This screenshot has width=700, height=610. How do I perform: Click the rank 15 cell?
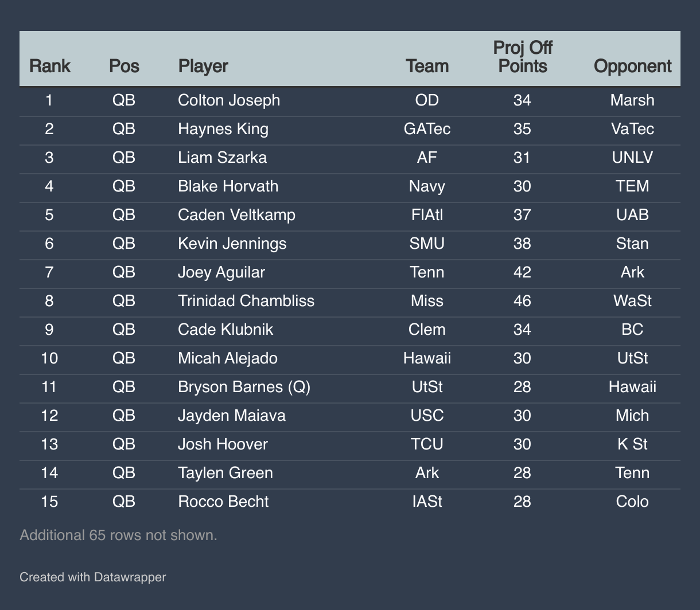[49, 502]
